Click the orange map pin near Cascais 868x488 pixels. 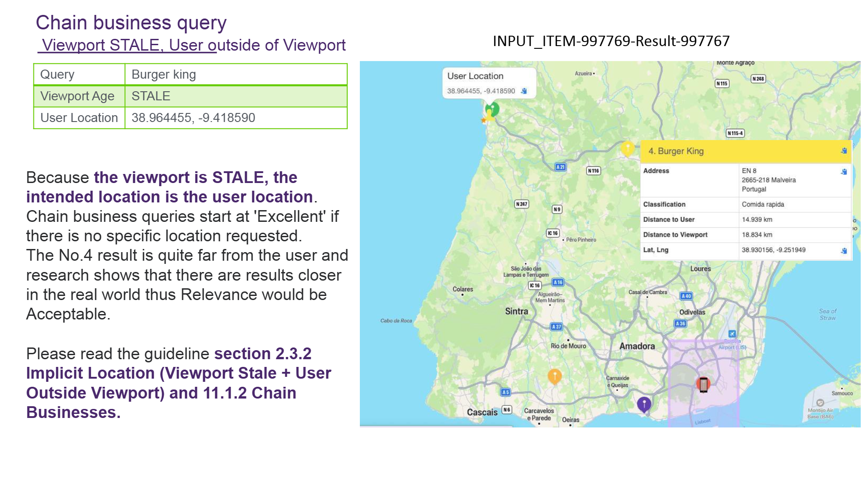(x=555, y=376)
